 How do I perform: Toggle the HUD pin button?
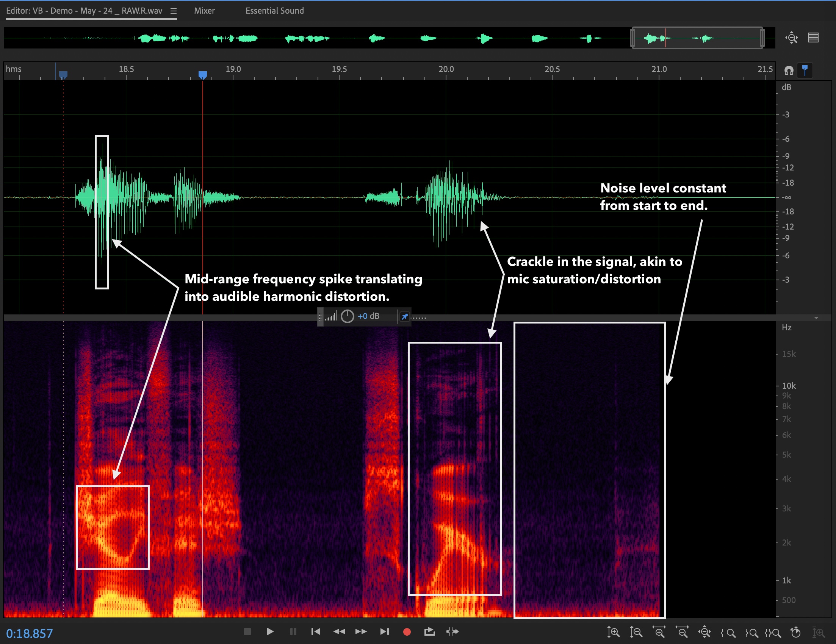(404, 316)
